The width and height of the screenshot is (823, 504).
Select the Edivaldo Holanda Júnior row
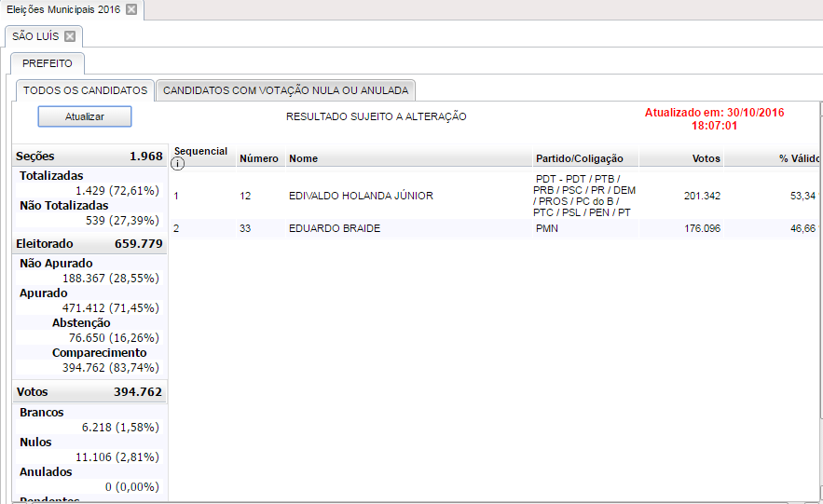[x=361, y=196]
